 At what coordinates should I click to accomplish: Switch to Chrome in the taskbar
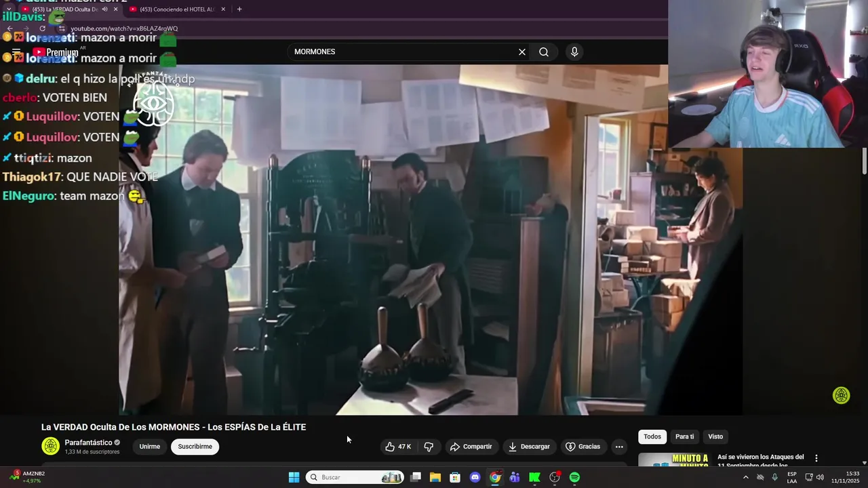click(x=495, y=477)
